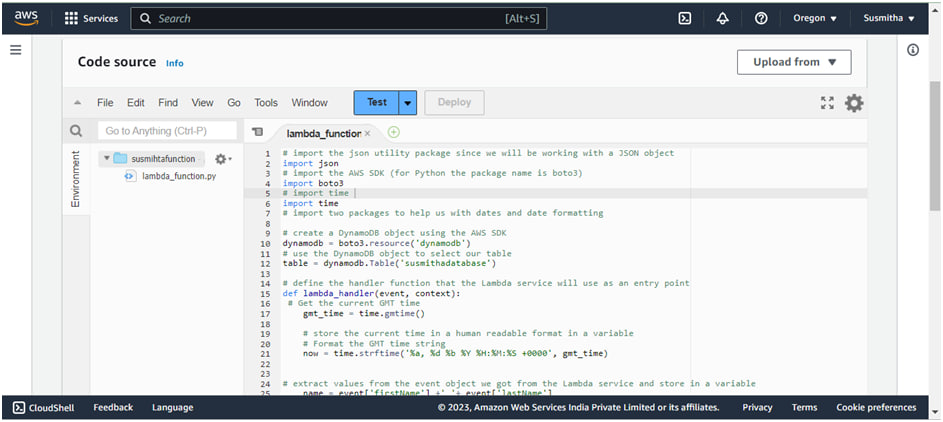Viewport: 943px width, 422px height.
Task: Add a new editor tab with plus icon
Action: point(393,132)
